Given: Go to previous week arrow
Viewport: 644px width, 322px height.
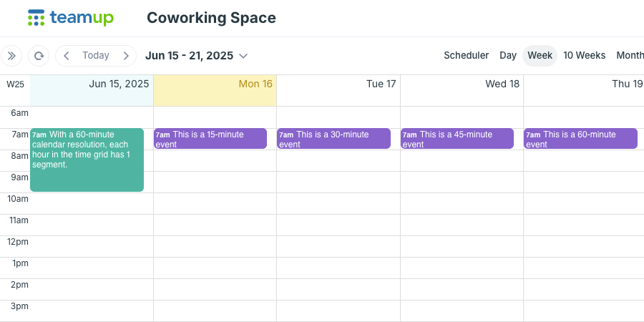Looking at the screenshot, I should (66, 56).
